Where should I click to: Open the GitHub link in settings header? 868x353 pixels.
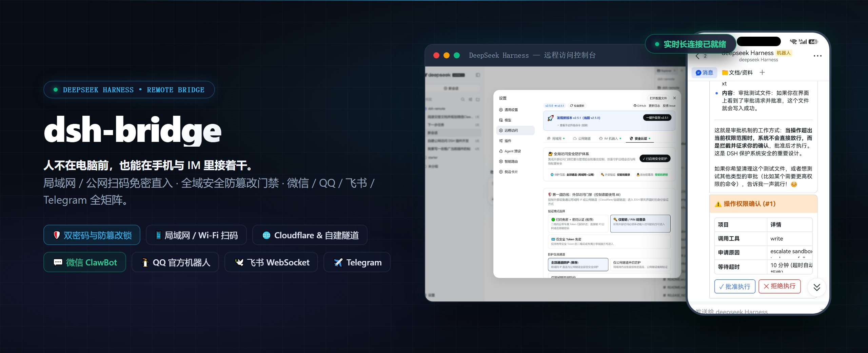pyautogui.click(x=640, y=106)
